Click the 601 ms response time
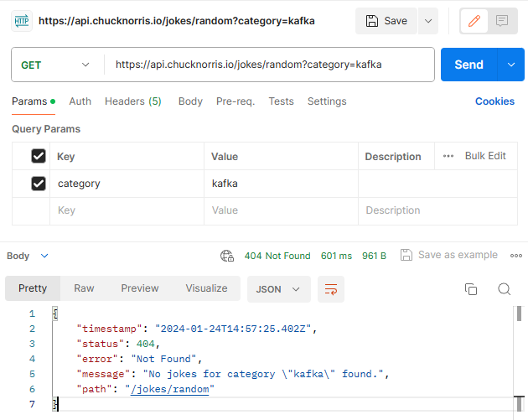The image size is (528, 420). click(x=336, y=256)
